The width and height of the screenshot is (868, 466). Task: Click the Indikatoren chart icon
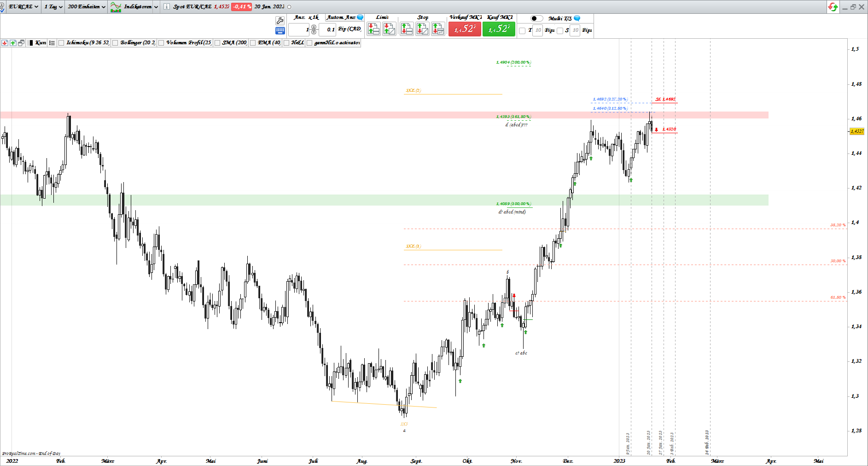116,7
